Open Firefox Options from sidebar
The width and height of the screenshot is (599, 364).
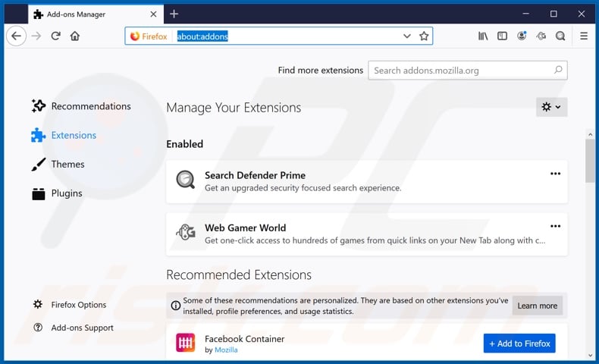coord(70,304)
